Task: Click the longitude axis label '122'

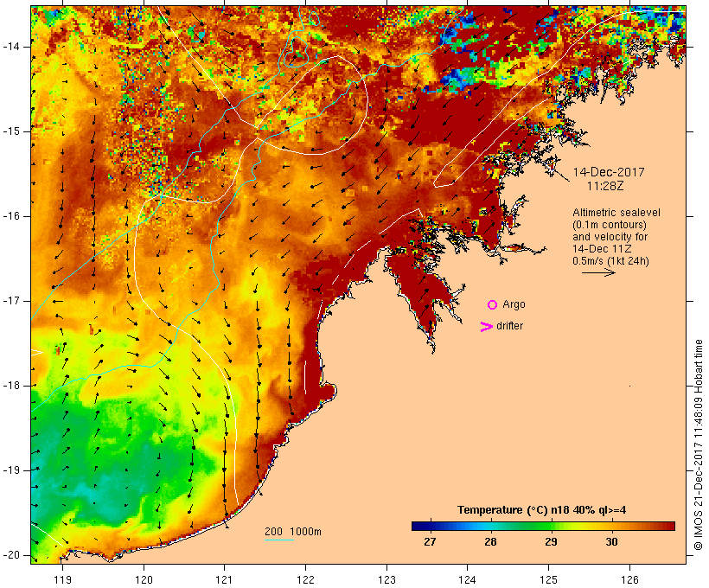Action: 306,579
